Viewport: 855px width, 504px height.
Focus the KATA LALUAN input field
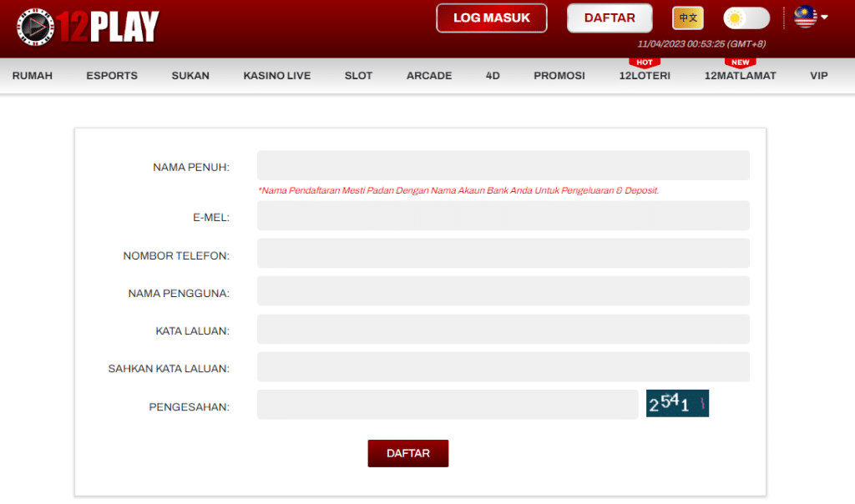(503, 329)
